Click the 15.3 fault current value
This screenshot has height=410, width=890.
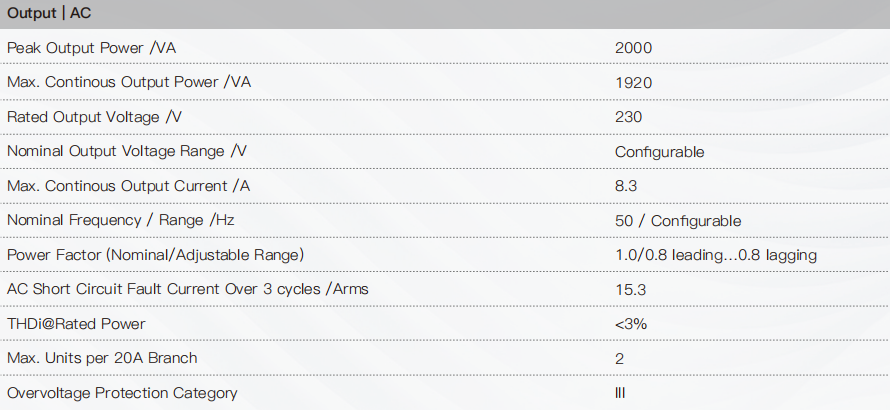coord(630,290)
